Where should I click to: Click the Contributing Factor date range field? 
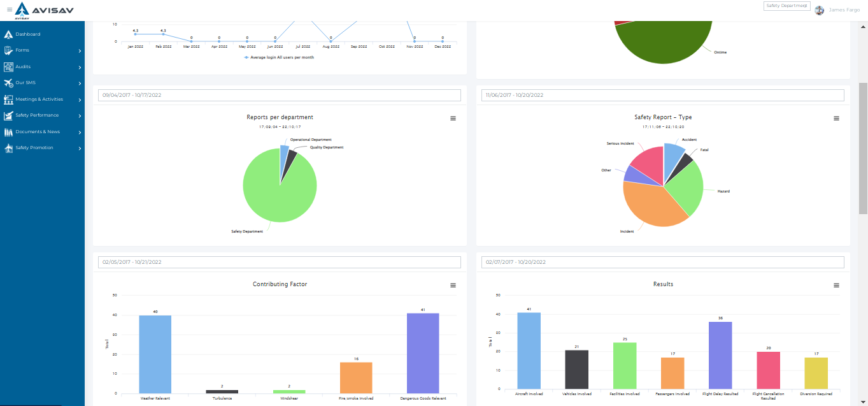click(x=280, y=262)
